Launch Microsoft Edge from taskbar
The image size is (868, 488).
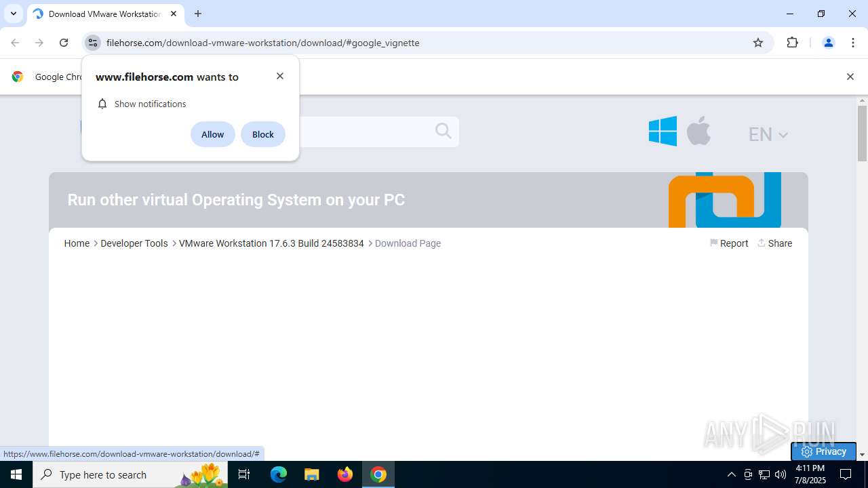pos(279,474)
